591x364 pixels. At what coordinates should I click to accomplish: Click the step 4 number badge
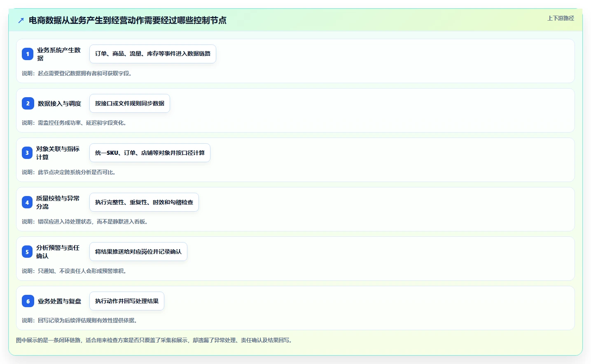tap(27, 202)
